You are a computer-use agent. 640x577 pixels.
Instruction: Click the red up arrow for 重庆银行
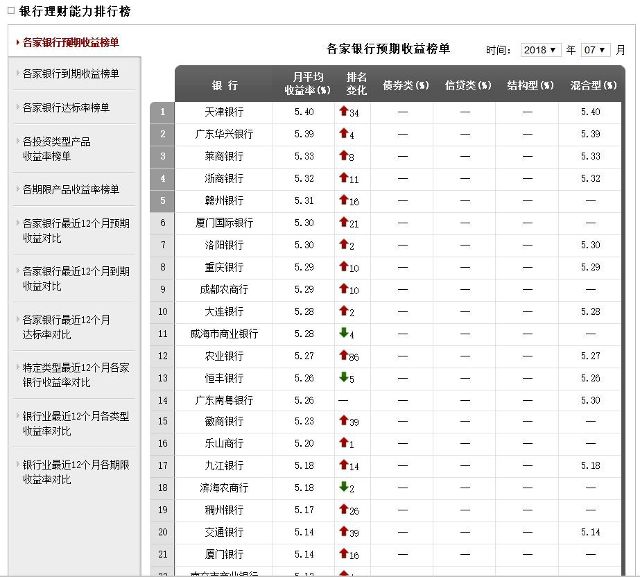pyautogui.click(x=344, y=266)
